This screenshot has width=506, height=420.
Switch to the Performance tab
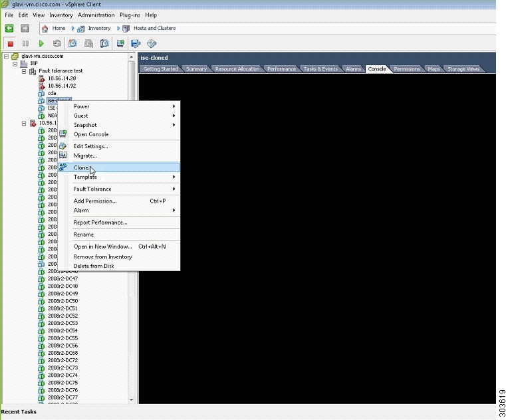pyautogui.click(x=281, y=69)
